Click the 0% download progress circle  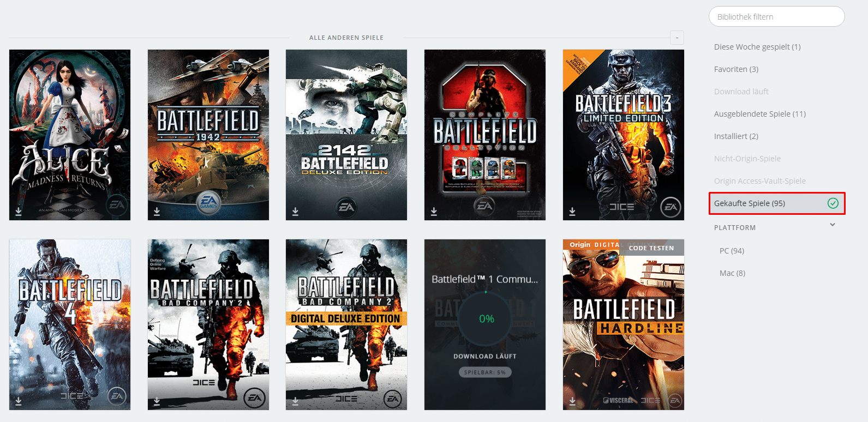[486, 318]
